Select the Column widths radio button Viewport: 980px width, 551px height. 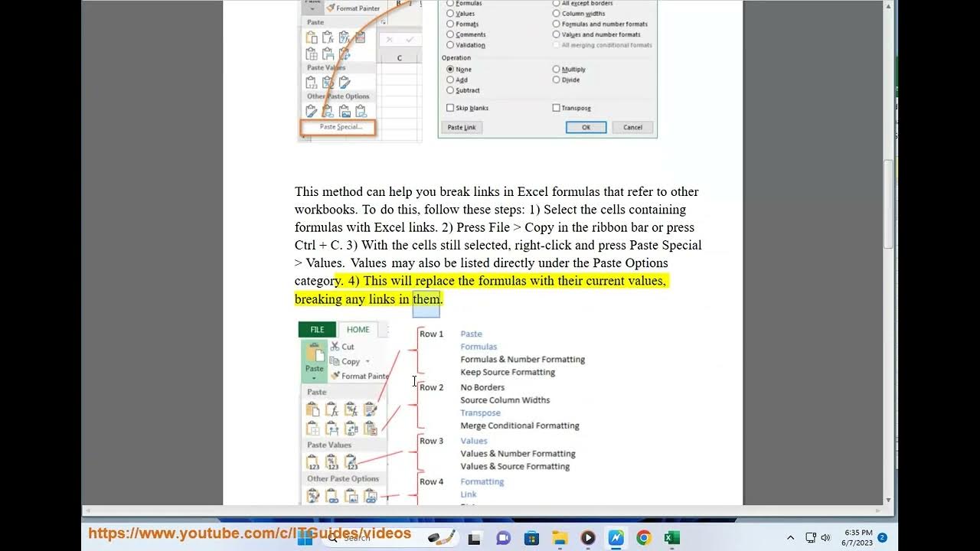[x=556, y=14]
